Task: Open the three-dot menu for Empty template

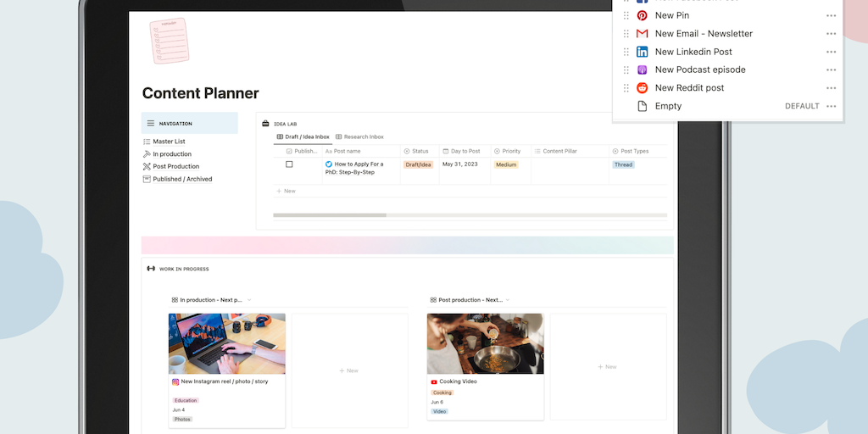Action: pos(831,106)
